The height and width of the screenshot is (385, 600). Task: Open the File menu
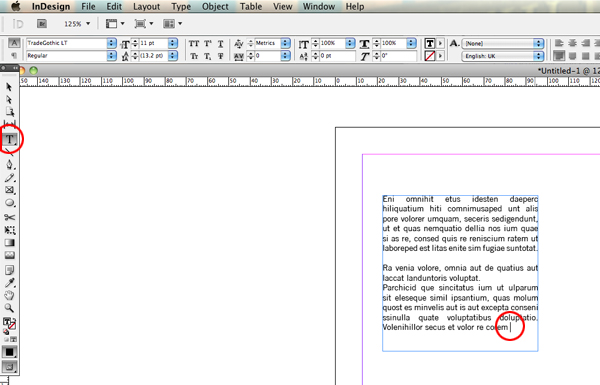pos(88,7)
